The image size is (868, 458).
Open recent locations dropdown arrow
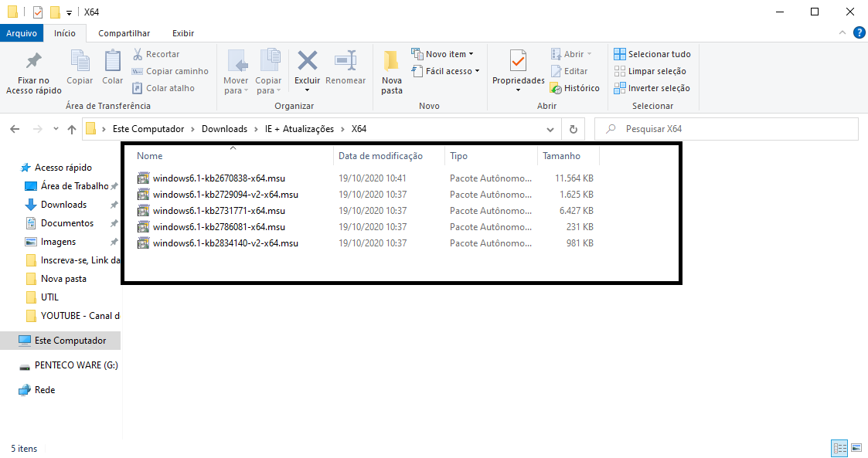coord(56,129)
